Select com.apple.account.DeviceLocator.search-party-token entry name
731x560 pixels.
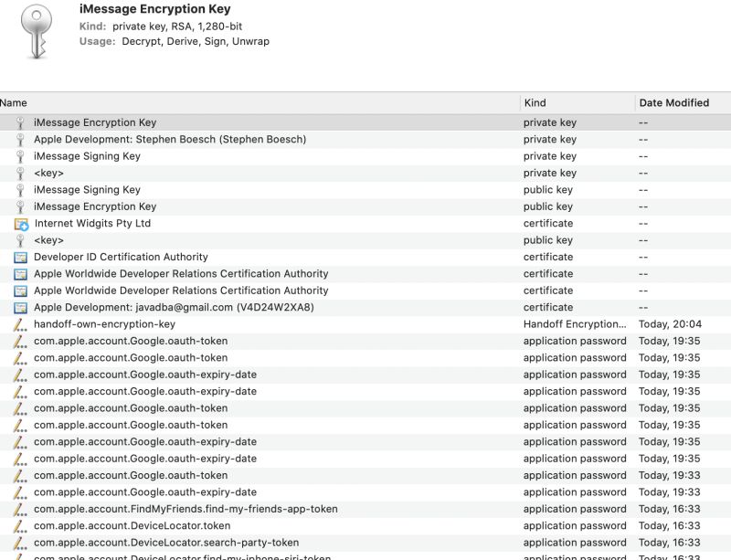click(166, 543)
